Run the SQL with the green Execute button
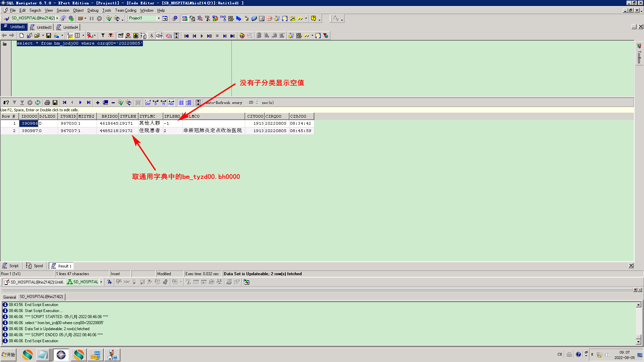Viewport: 644px width, 362px height. [x=202, y=36]
